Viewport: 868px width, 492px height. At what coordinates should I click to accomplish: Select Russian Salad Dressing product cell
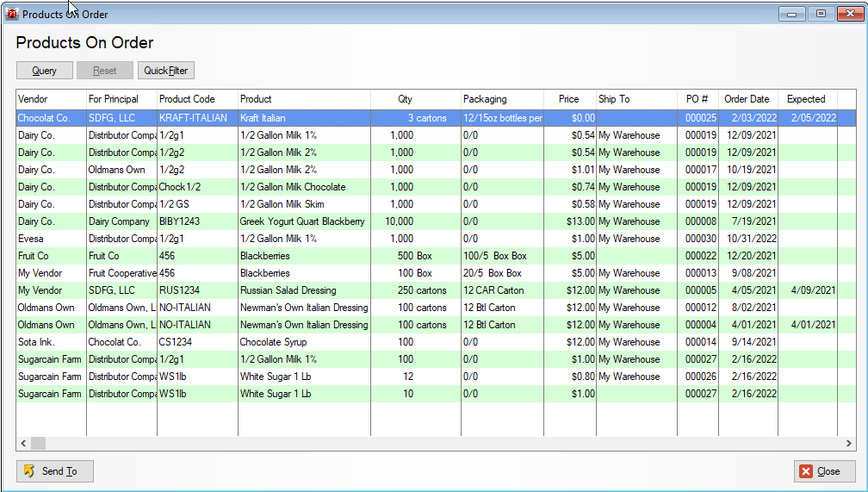(305, 290)
